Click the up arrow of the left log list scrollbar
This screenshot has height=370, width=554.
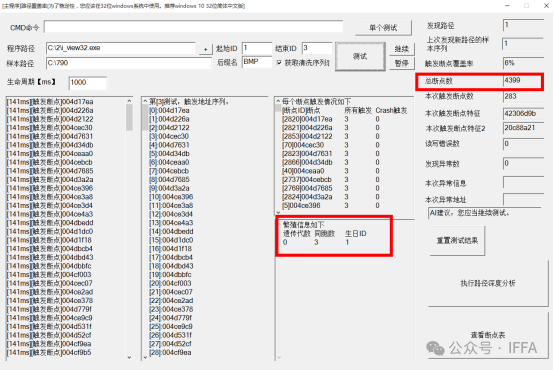pos(129,101)
